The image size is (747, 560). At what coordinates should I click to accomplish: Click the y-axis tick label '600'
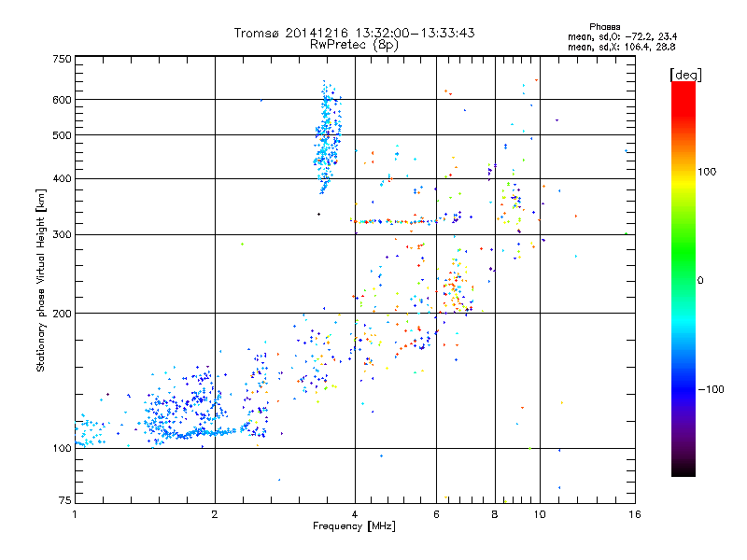(62, 100)
